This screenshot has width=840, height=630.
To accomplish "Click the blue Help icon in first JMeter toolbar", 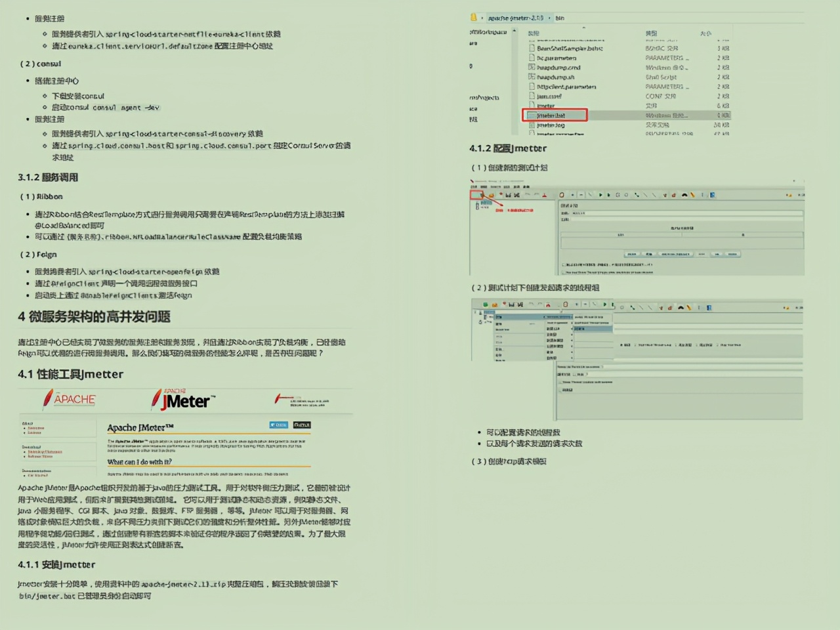I will coord(712,195).
